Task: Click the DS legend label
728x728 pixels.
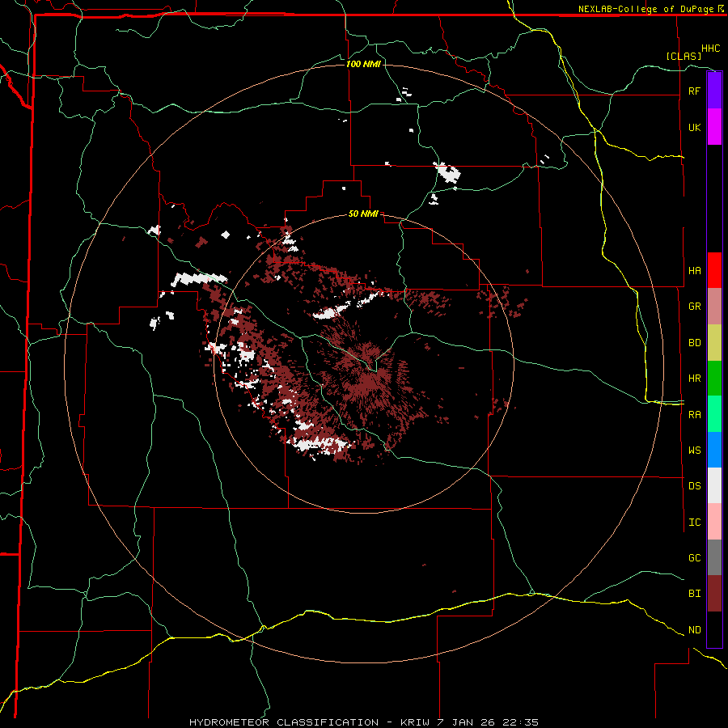Action: [694, 486]
